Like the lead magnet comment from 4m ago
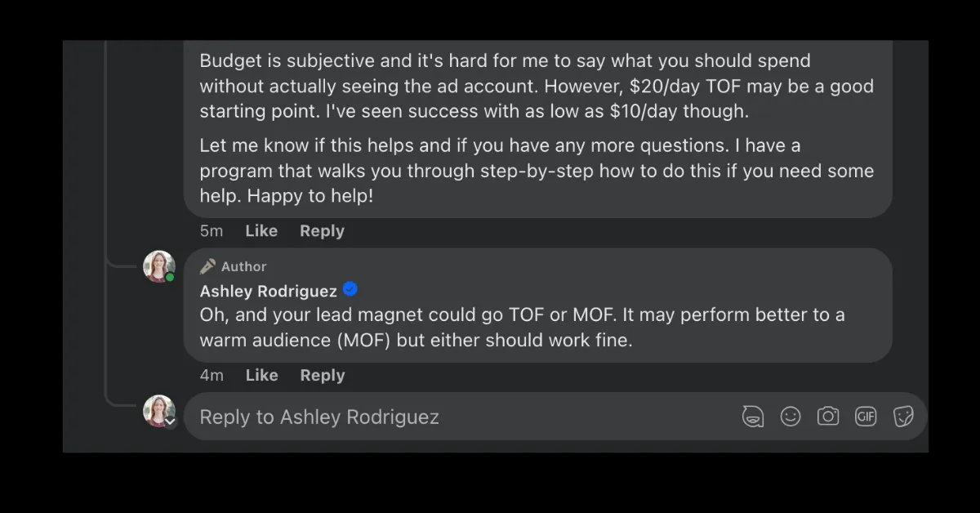 coord(261,376)
